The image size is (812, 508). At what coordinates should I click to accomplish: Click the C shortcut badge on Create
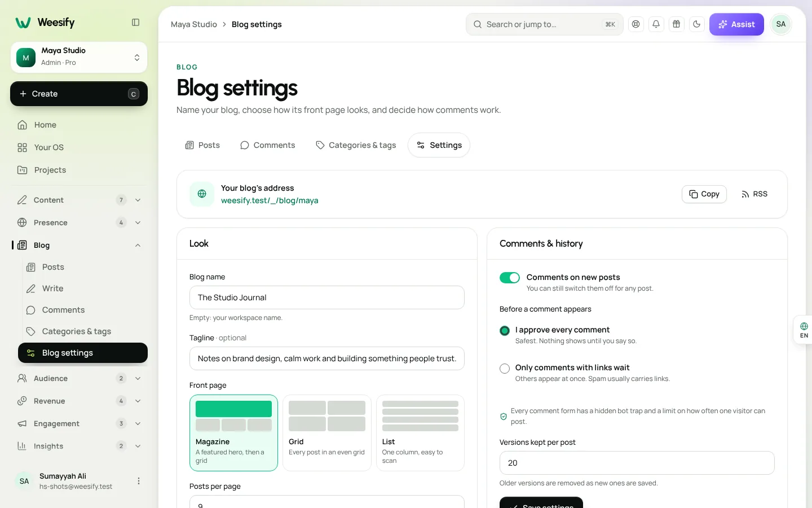134,94
